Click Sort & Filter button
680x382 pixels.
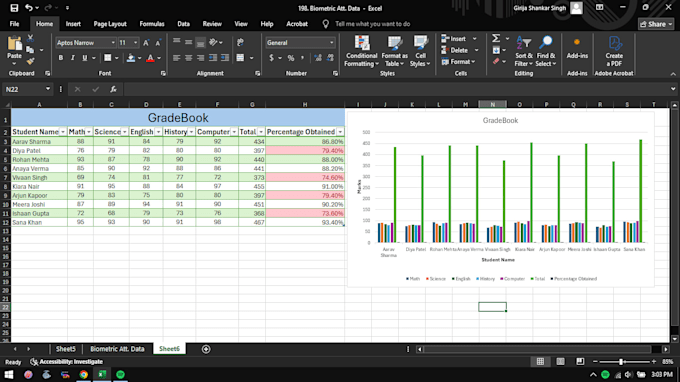[x=523, y=51]
